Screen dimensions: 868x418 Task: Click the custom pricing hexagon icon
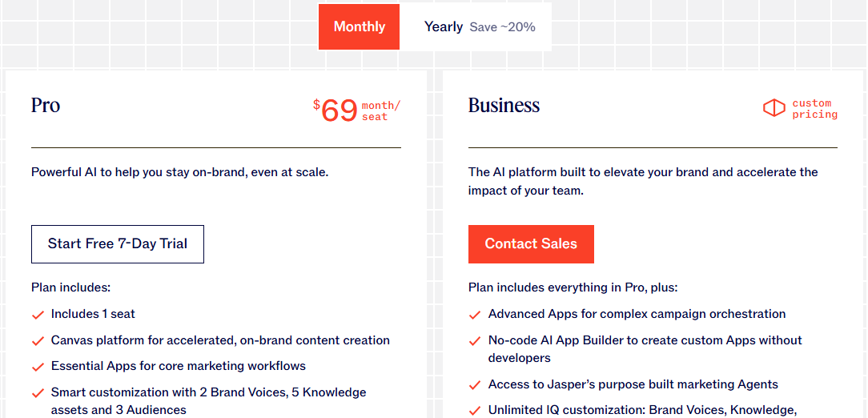774,108
